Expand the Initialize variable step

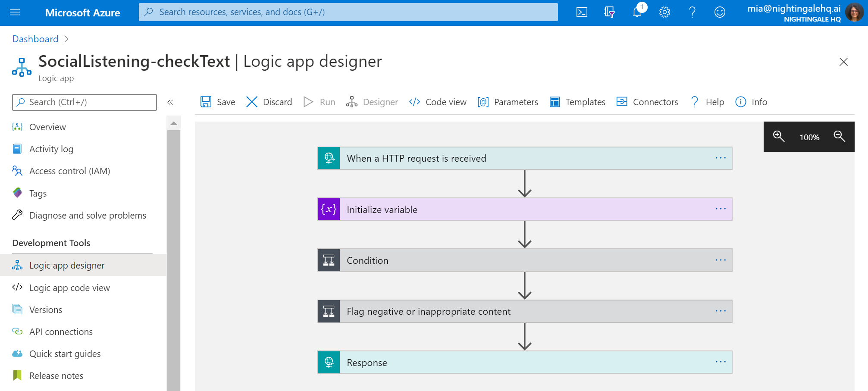(525, 209)
